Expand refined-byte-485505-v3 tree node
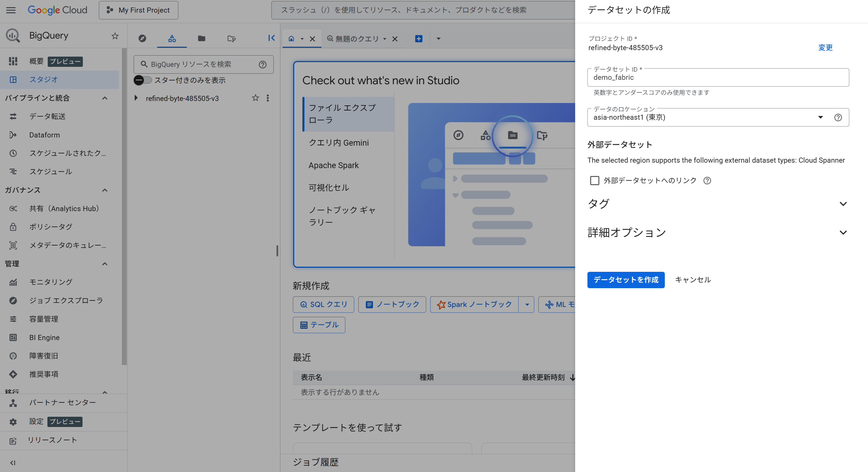The height and width of the screenshot is (472, 868). [136, 98]
